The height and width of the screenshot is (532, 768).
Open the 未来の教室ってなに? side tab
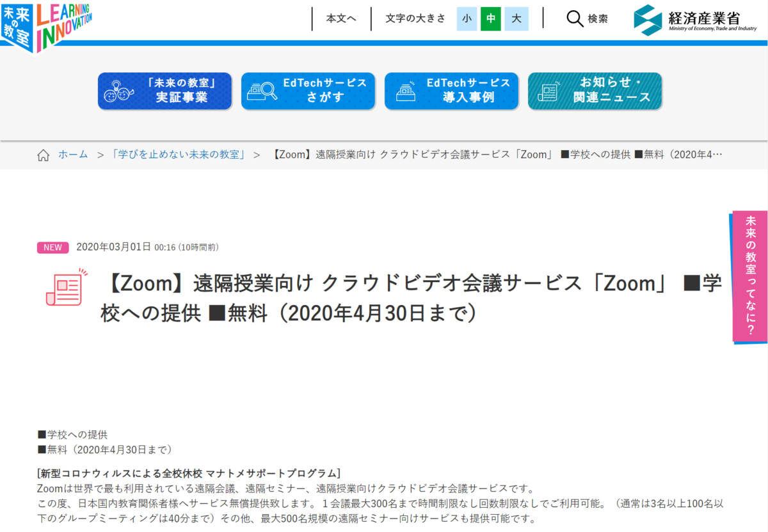tap(751, 276)
